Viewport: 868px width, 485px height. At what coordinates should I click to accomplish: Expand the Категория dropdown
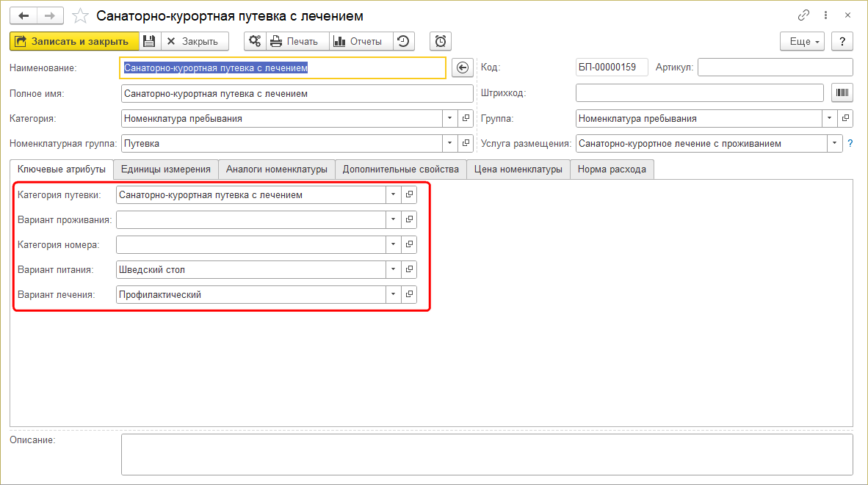(x=449, y=118)
